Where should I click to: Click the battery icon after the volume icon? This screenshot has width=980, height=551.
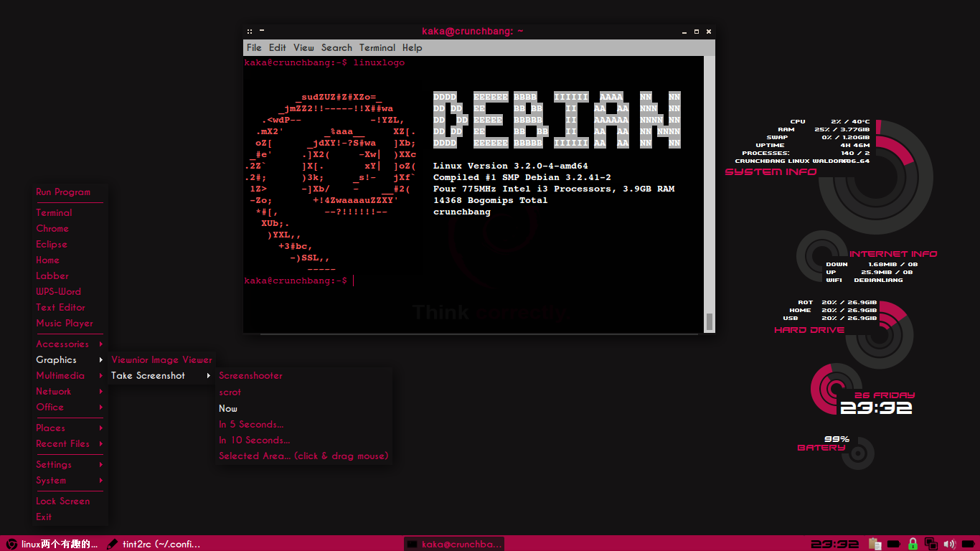point(969,544)
